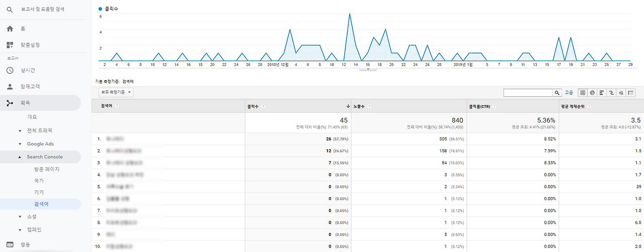Expand the Google Ads section
The height and width of the screenshot is (252, 644).
[20, 144]
